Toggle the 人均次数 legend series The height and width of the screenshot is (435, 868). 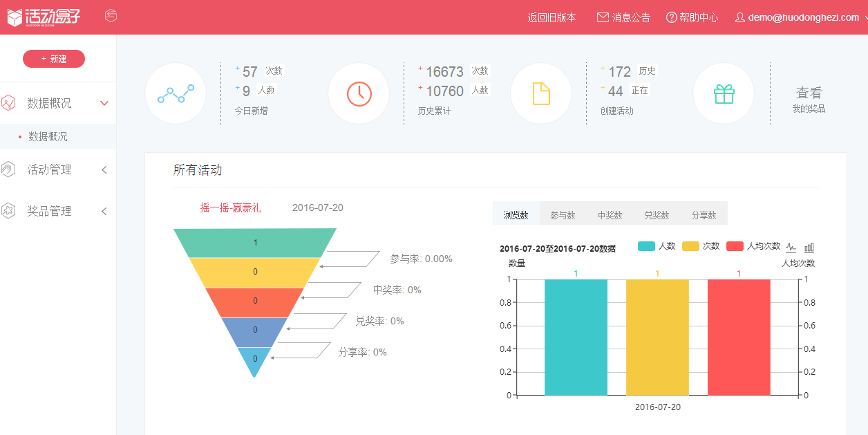pyautogui.click(x=753, y=246)
